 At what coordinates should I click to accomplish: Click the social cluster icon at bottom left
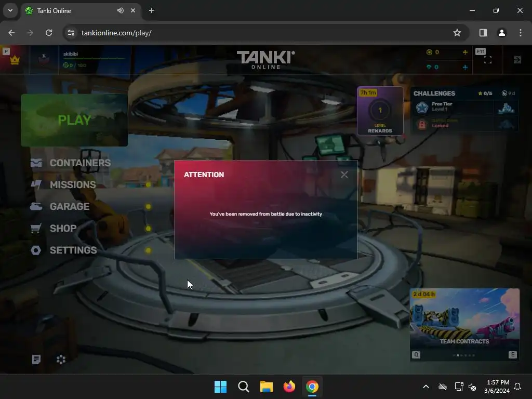pyautogui.click(x=61, y=360)
